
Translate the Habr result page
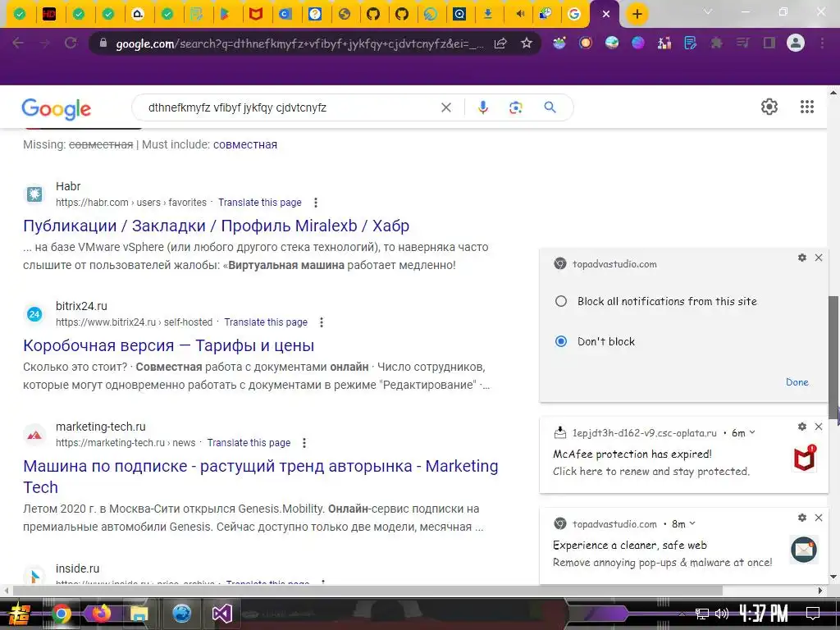(260, 203)
